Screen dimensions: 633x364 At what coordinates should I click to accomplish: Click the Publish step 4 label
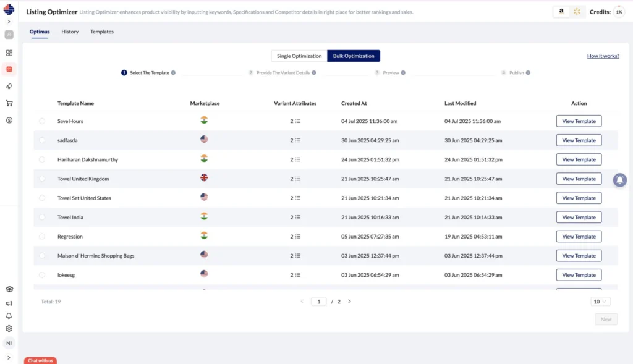516,73
